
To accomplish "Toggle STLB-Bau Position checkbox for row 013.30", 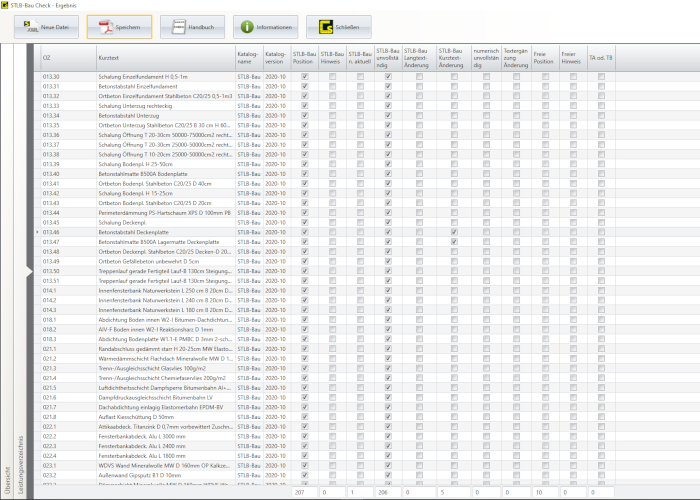I will [305, 77].
